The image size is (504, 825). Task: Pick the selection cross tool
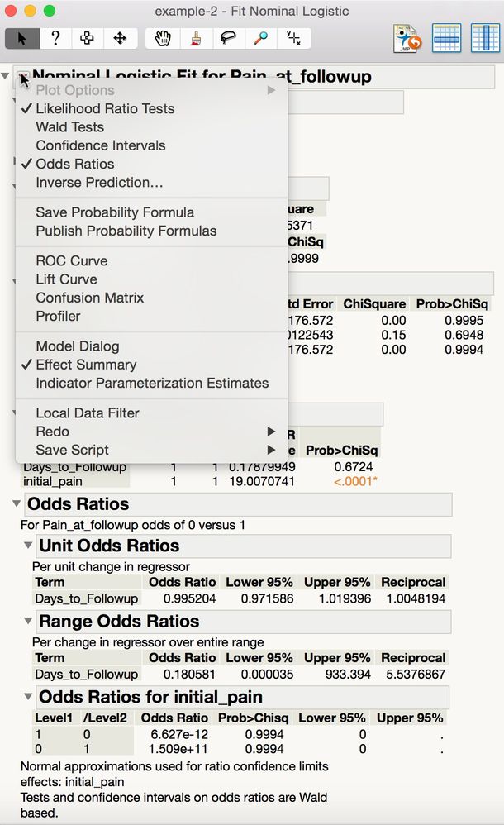tap(87, 38)
